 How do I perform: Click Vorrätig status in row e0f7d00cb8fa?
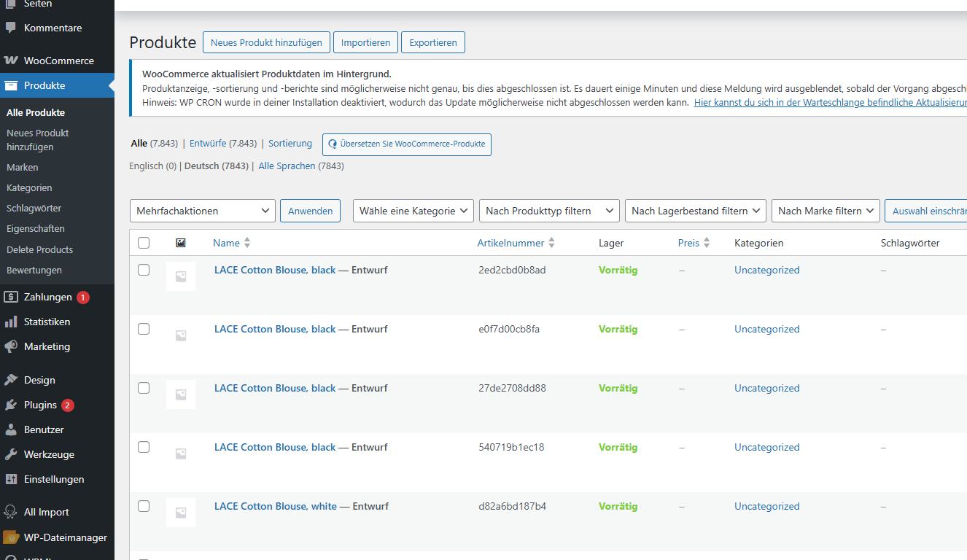click(x=618, y=329)
